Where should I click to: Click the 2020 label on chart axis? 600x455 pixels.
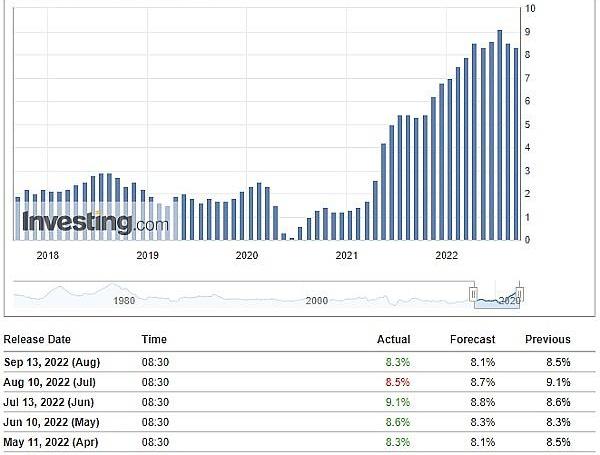click(247, 255)
